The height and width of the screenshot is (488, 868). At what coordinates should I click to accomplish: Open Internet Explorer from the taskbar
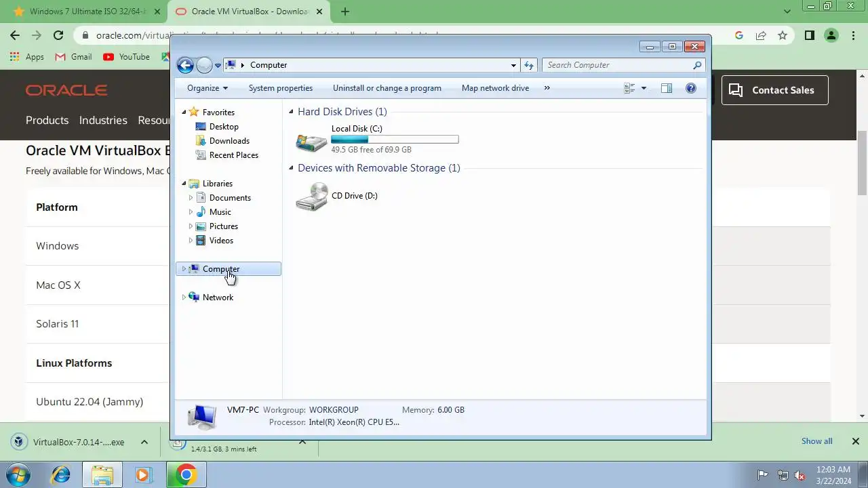tap(61, 475)
